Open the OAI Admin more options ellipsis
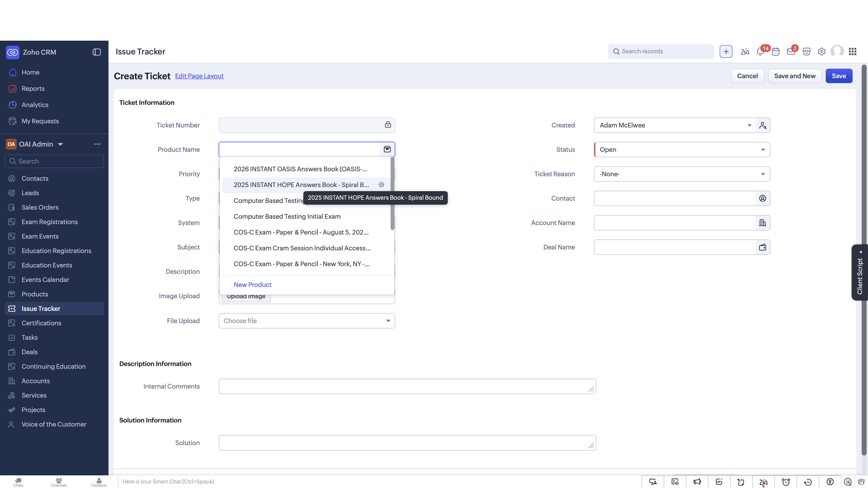 [97, 144]
